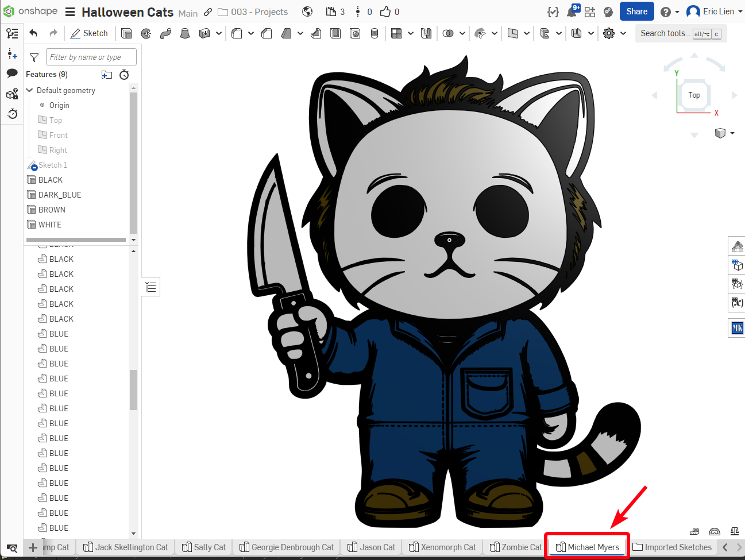Undo the last action
The height and width of the screenshot is (560, 745).
(x=33, y=33)
